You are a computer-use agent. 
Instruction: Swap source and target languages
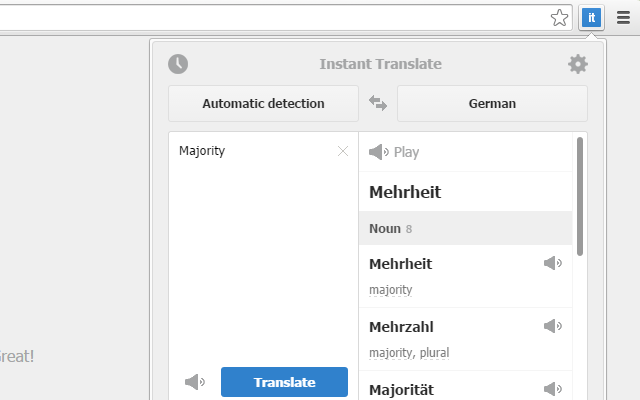378,103
